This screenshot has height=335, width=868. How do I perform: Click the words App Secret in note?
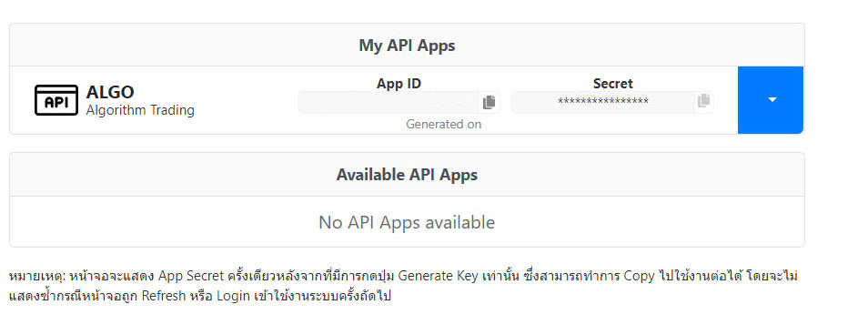click(x=192, y=276)
